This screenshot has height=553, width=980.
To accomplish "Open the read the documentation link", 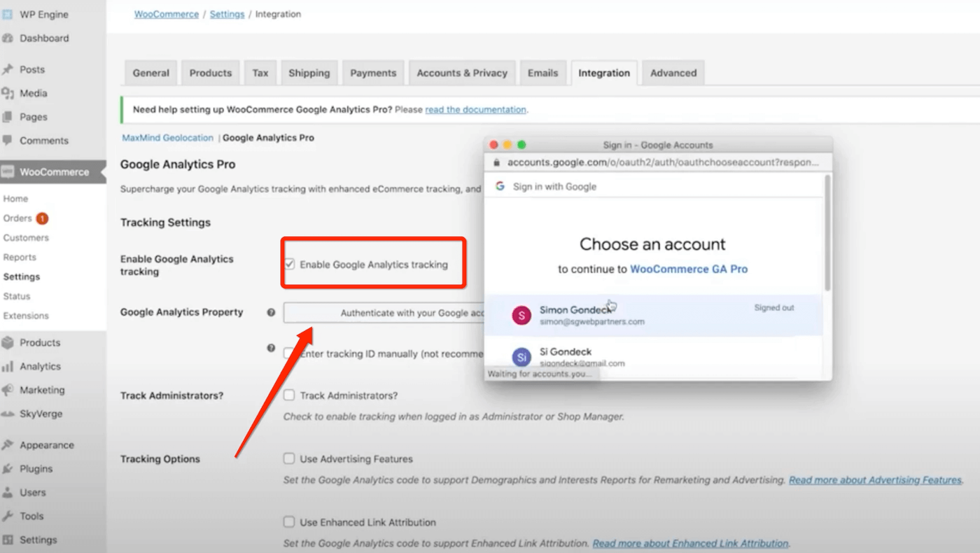I will (475, 110).
